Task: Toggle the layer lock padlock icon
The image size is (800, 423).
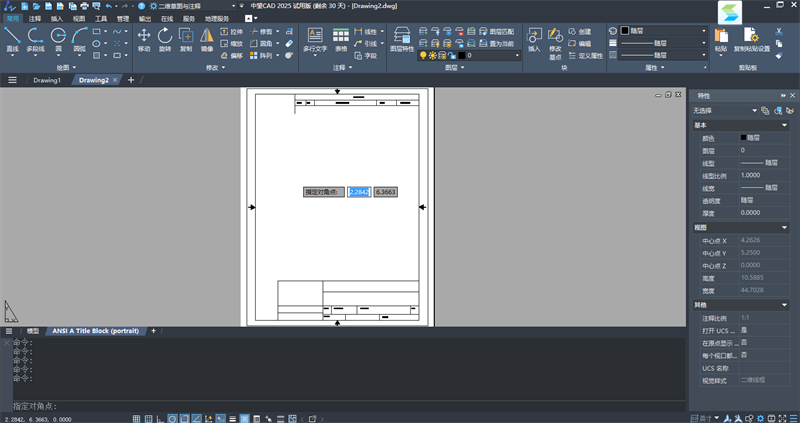Action: point(450,56)
